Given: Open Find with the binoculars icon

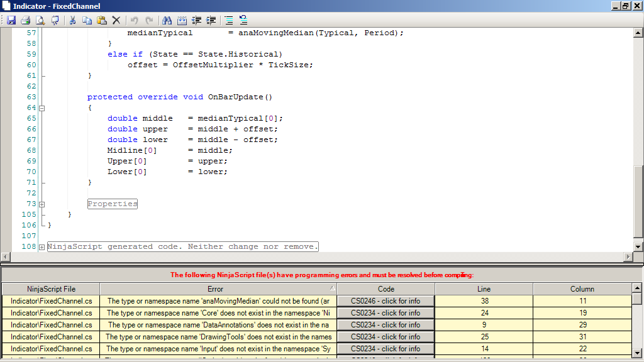Looking at the screenshot, I should point(167,20).
